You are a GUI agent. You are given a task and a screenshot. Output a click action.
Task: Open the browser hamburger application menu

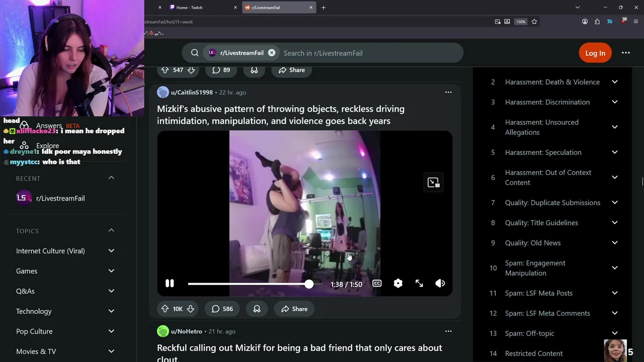pos(636,22)
